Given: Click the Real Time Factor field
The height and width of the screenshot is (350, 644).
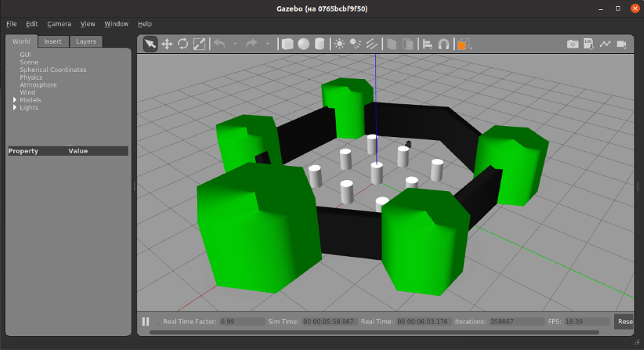Looking at the screenshot, I should [237, 321].
